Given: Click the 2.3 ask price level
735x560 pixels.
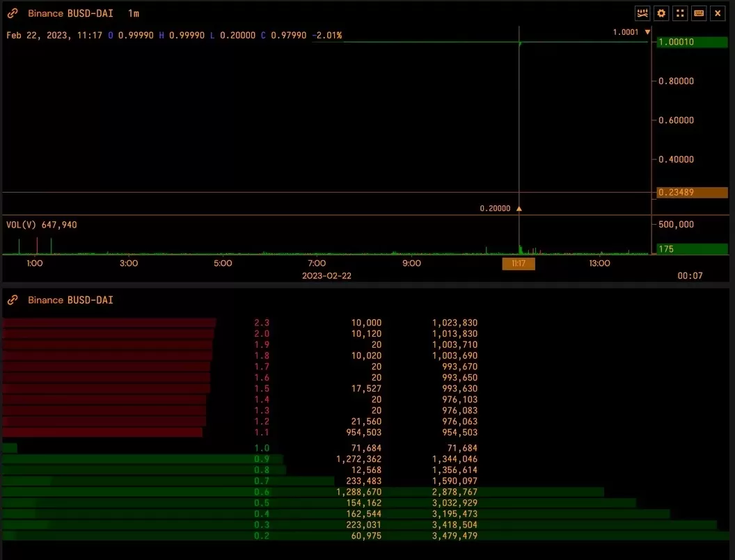Looking at the screenshot, I should tap(262, 323).
